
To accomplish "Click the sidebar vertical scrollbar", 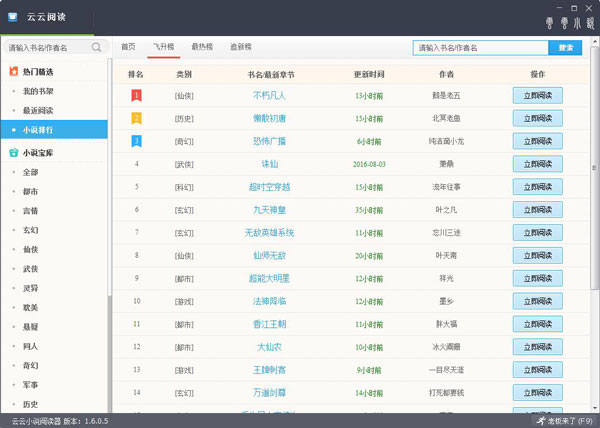I will point(110,177).
